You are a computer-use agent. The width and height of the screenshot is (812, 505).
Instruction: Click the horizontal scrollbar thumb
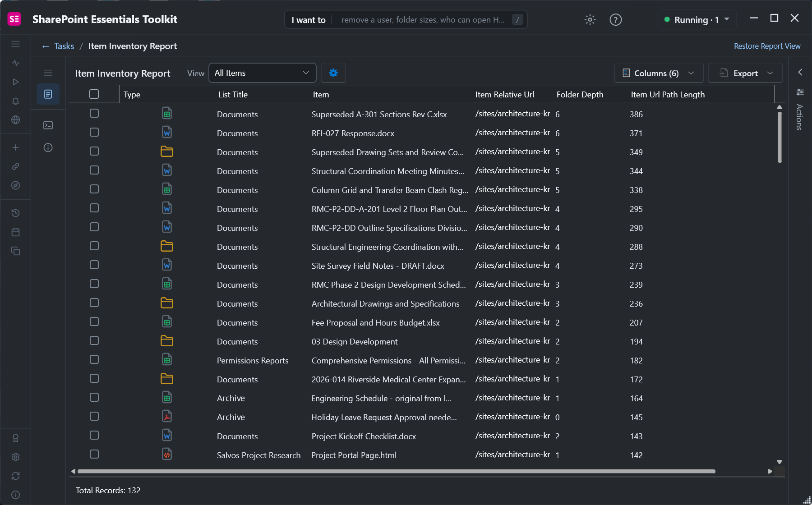(x=397, y=471)
